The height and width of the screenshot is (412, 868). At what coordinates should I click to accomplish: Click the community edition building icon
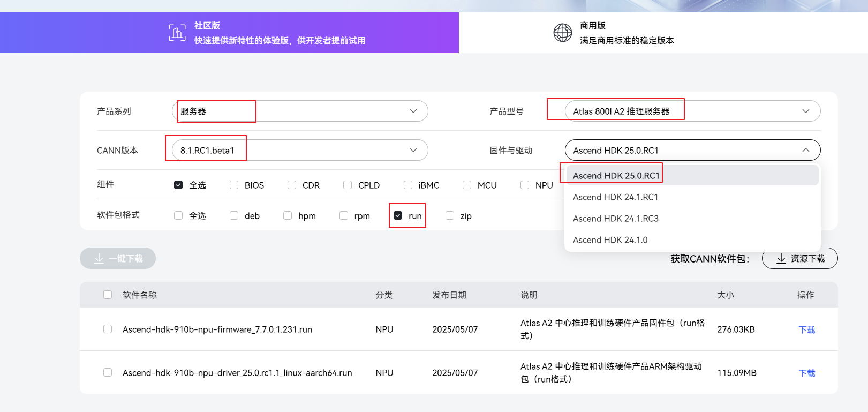[x=177, y=33]
